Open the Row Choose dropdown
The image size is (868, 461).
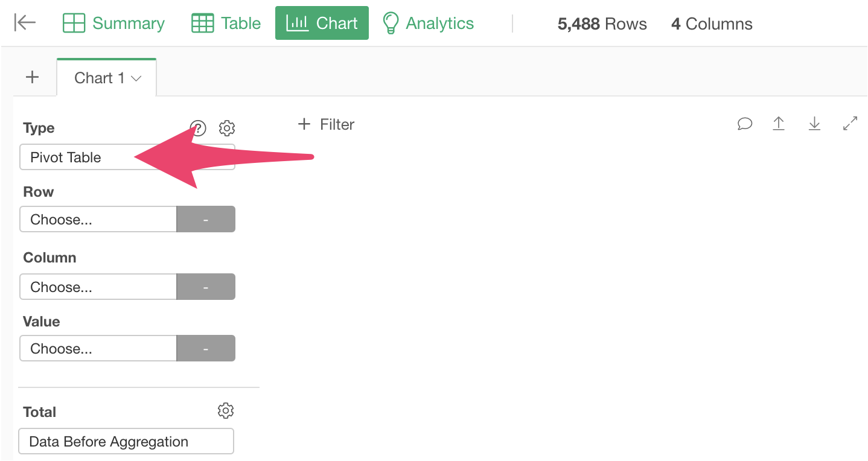pyautogui.click(x=98, y=220)
